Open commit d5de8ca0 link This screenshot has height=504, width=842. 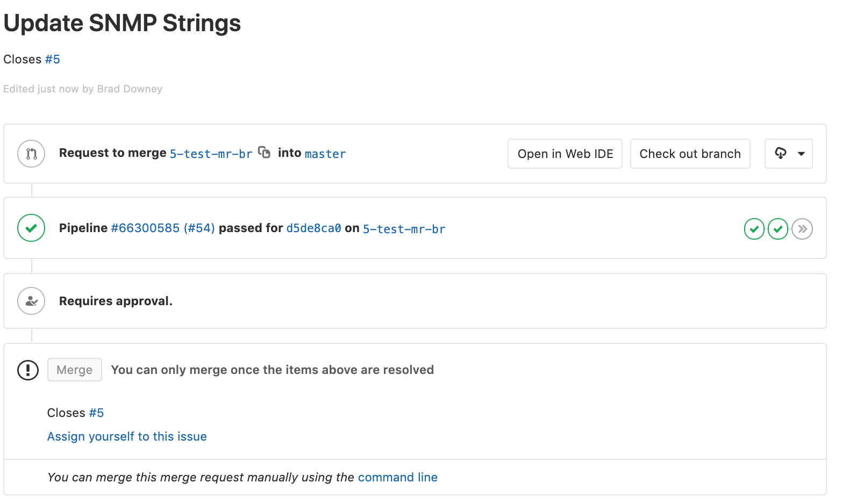313,228
